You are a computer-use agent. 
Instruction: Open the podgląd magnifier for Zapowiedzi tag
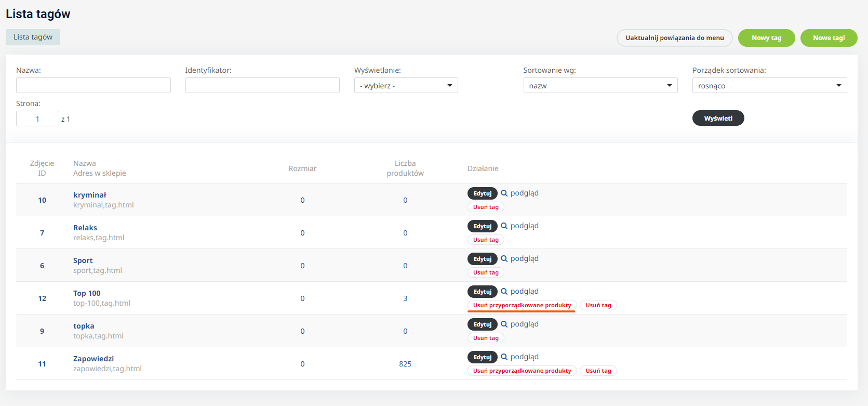504,357
